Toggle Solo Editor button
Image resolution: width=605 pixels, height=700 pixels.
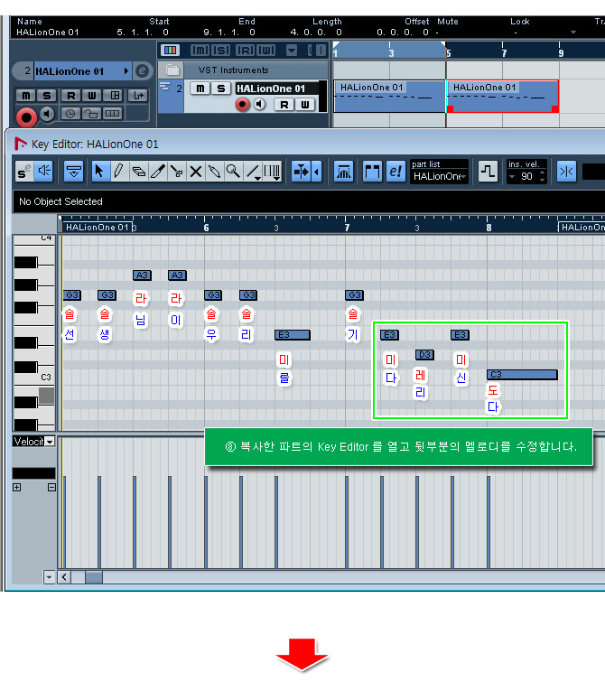pos(23,172)
